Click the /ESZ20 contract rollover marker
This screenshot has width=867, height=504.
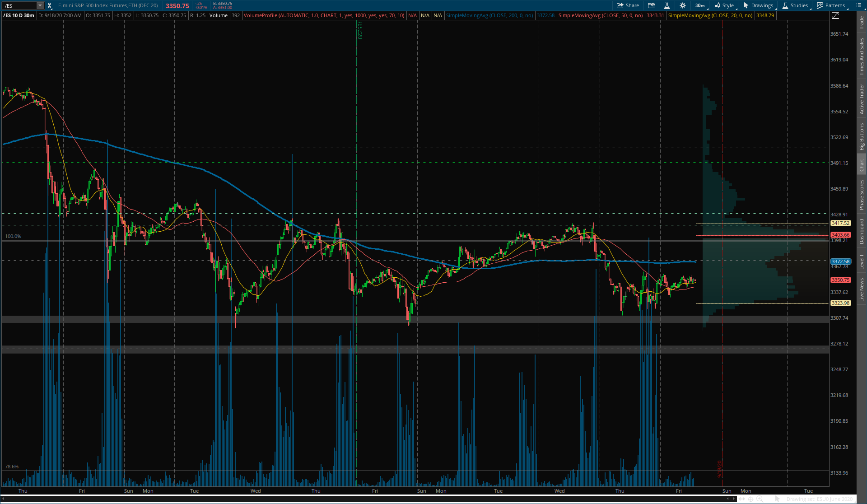pos(360,31)
